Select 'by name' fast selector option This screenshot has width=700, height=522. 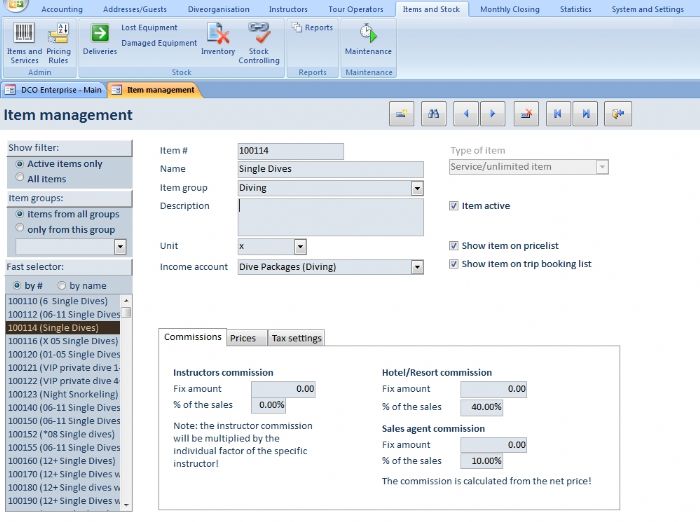tap(61, 286)
